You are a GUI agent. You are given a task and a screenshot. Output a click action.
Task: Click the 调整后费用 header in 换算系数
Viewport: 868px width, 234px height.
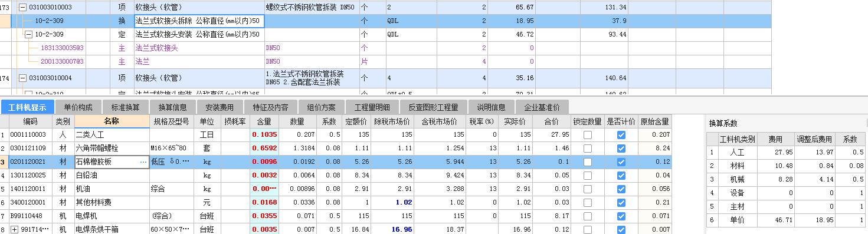click(x=814, y=140)
